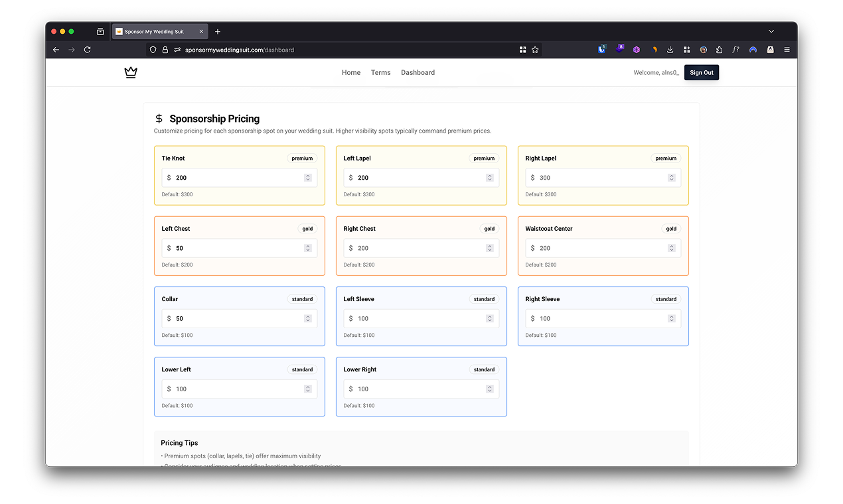The image size is (843, 504).
Task: Click the purple hexagon extension icon
Action: pos(636,50)
